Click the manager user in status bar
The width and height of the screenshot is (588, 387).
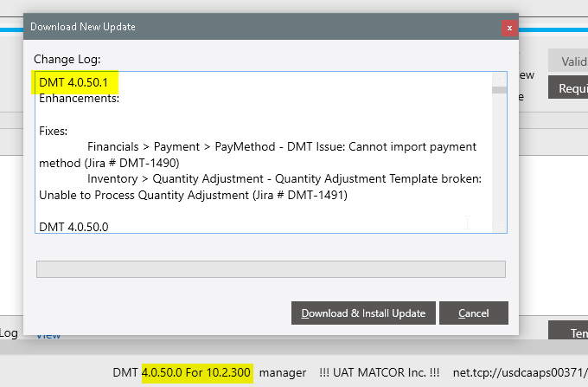(x=283, y=372)
